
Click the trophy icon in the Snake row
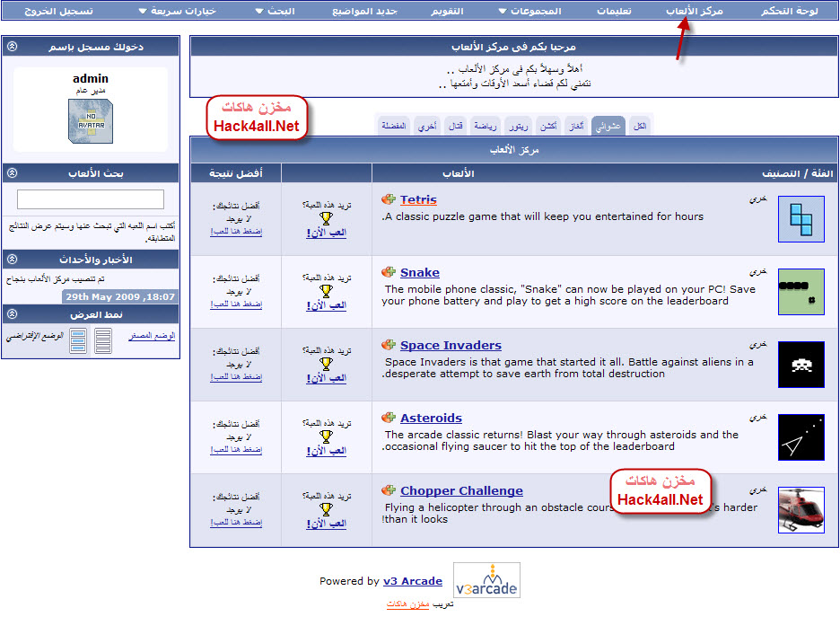(x=326, y=291)
